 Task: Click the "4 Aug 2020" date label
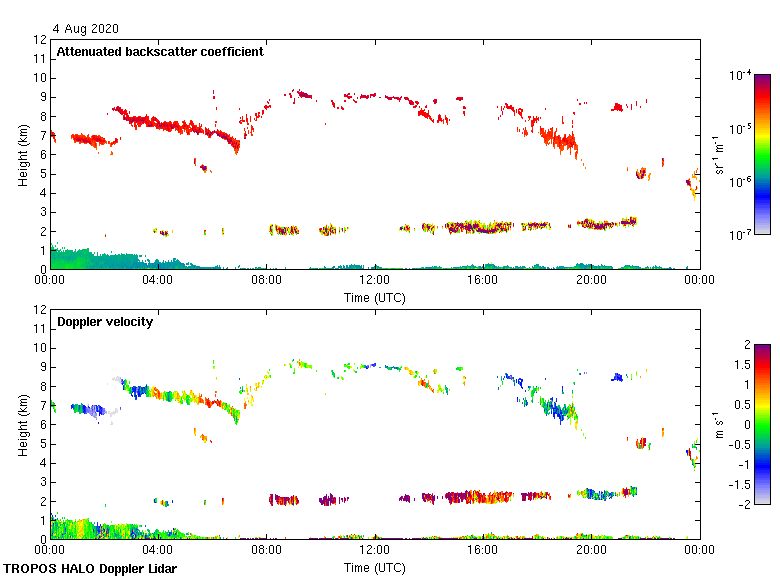[x=85, y=28]
